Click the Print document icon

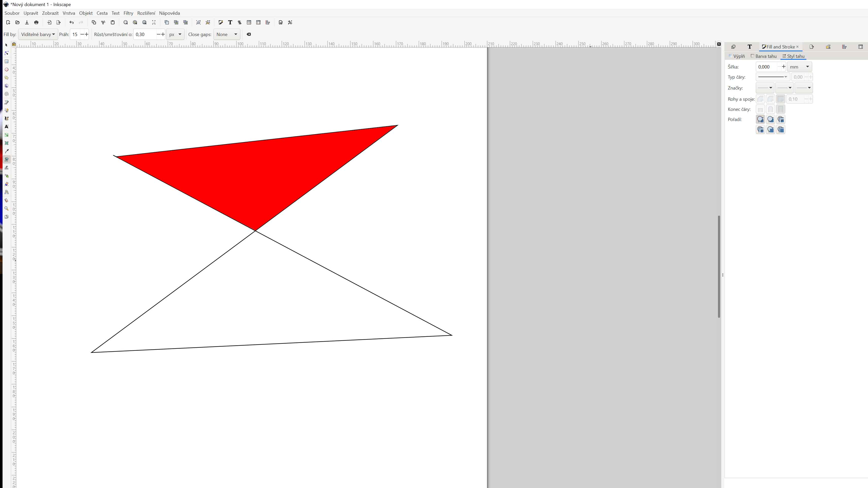[x=36, y=23]
